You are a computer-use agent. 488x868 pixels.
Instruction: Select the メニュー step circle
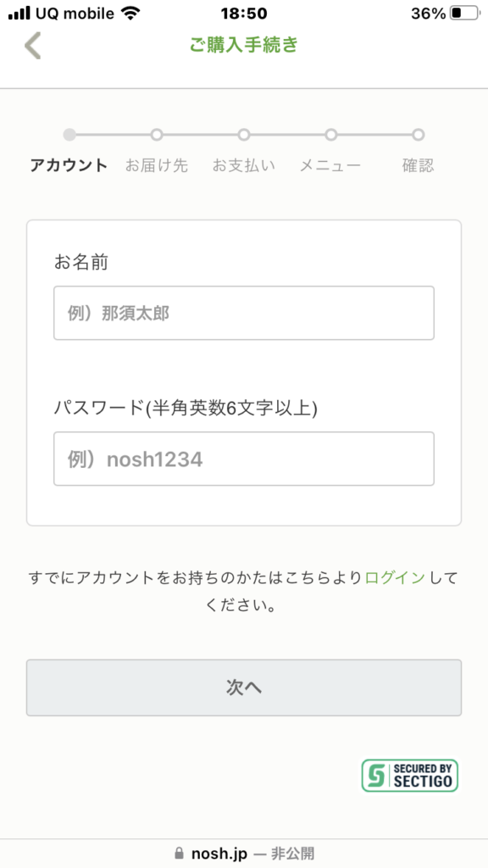(x=331, y=135)
